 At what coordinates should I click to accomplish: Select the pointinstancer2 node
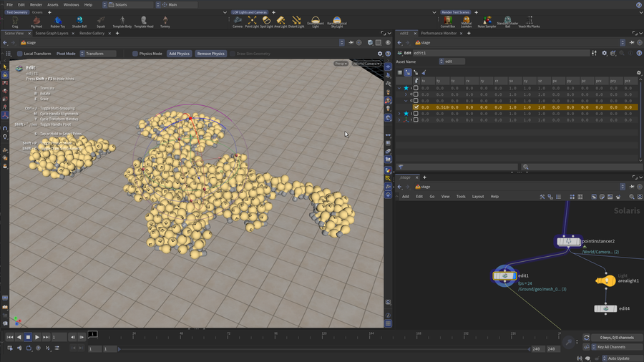tap(568, 241)
